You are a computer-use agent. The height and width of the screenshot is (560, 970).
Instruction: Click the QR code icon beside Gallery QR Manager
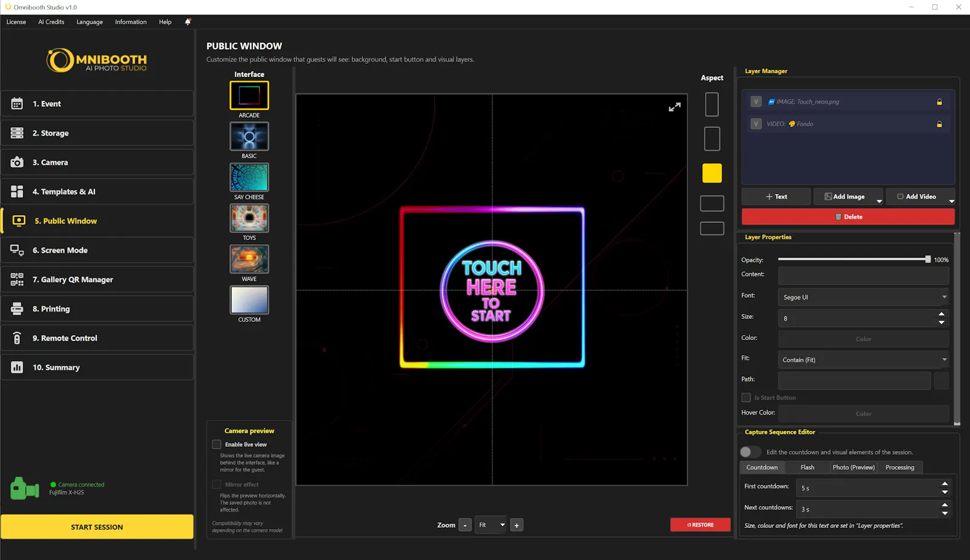click(17, 279)
